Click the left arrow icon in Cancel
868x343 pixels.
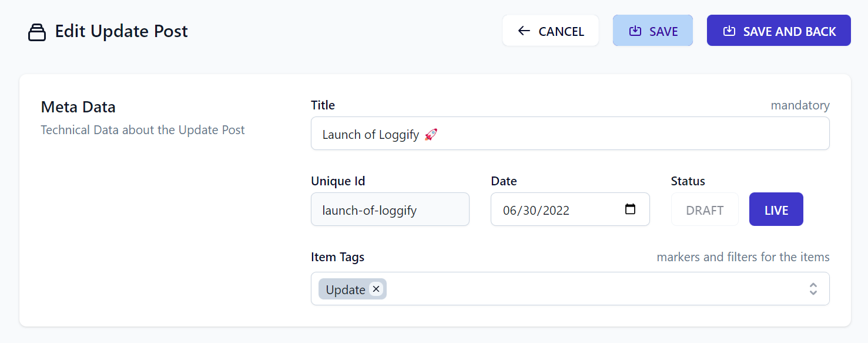pos(524,31)
